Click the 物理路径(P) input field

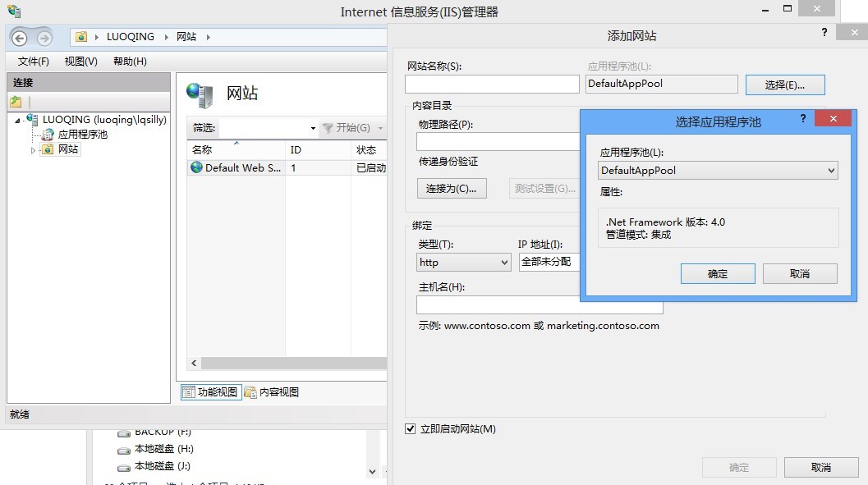(498, 142)
